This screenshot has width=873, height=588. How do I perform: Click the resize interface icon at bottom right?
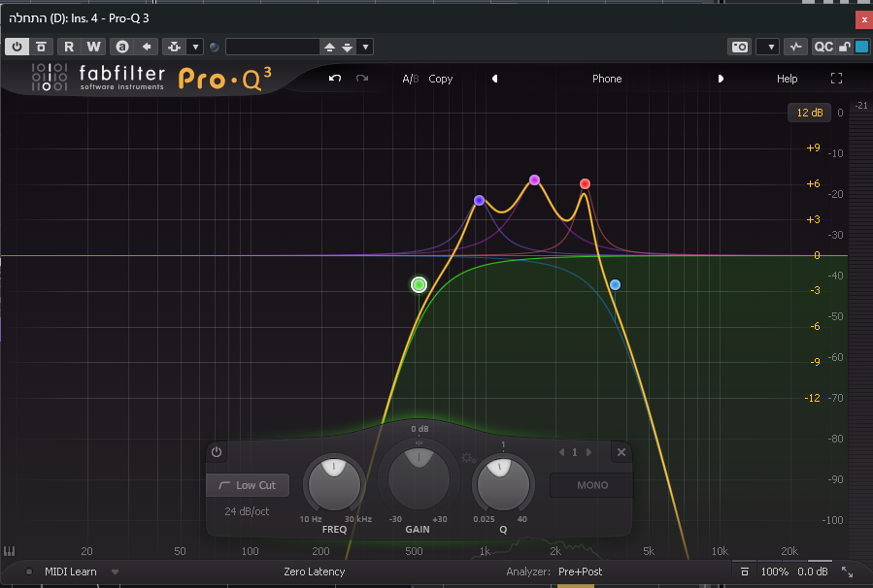pos(847,572)
